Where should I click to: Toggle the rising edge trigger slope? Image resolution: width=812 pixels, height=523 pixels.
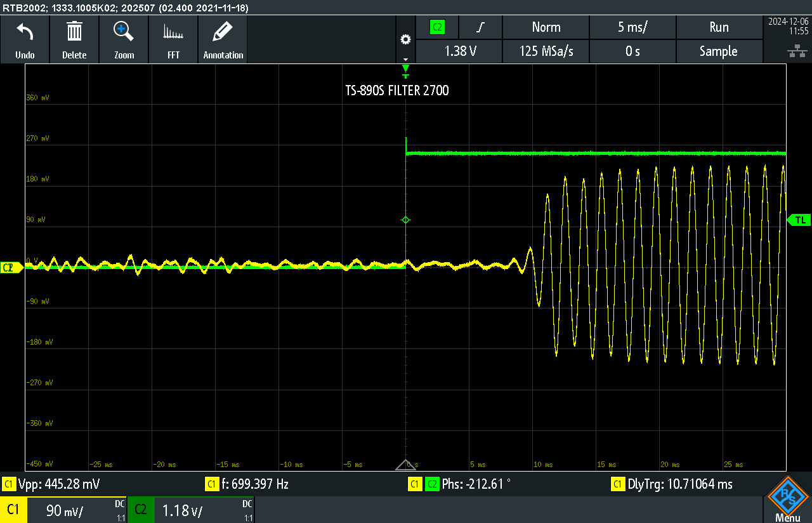pyautogui.click(x=480, y=27)
